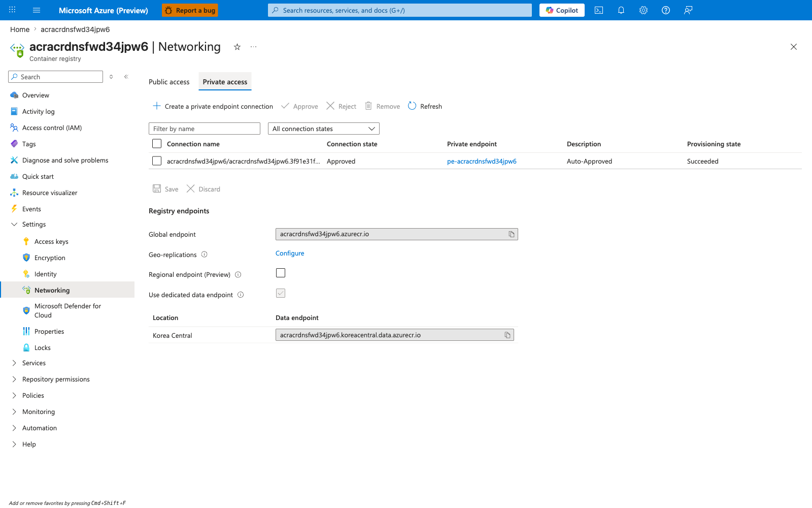This screenshot has height=508, width=812.
Task: Click Create a private endpoint connection
Action: tap(213, 106)
